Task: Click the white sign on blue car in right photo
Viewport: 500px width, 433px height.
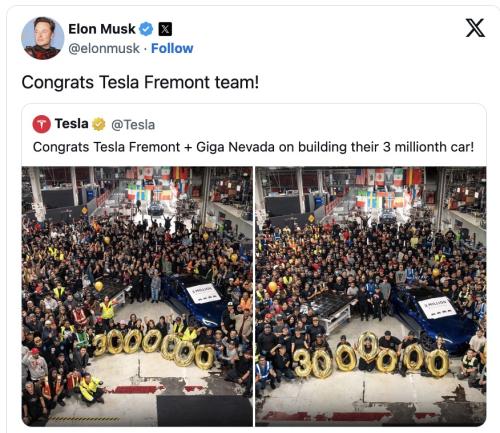Action: [437, 307]
